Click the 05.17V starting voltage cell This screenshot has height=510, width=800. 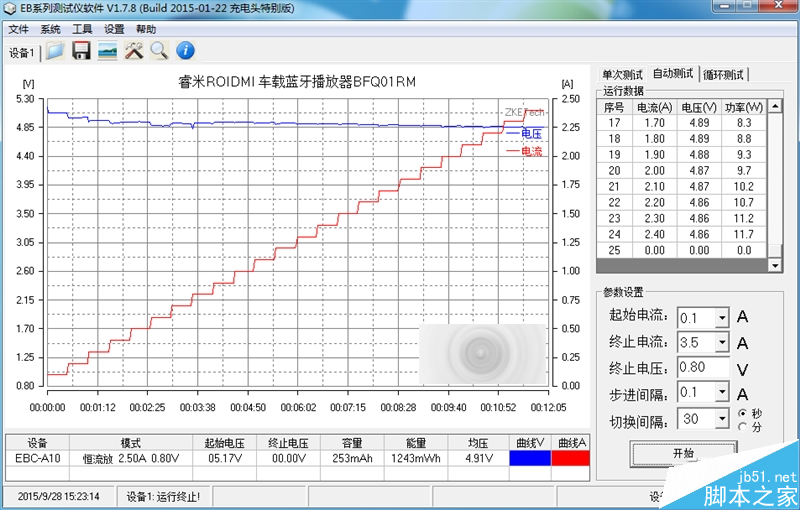click(x=224, y=458)
